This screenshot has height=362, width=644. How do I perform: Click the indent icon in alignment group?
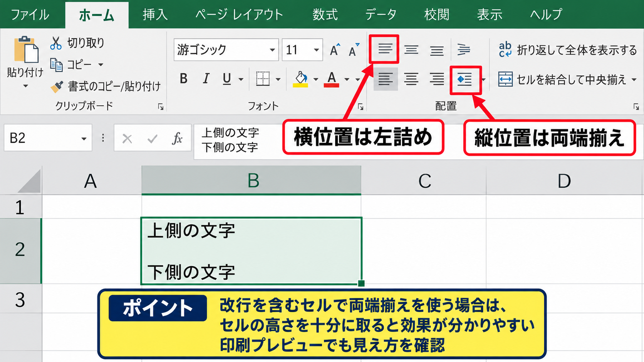tap(465, 80)
